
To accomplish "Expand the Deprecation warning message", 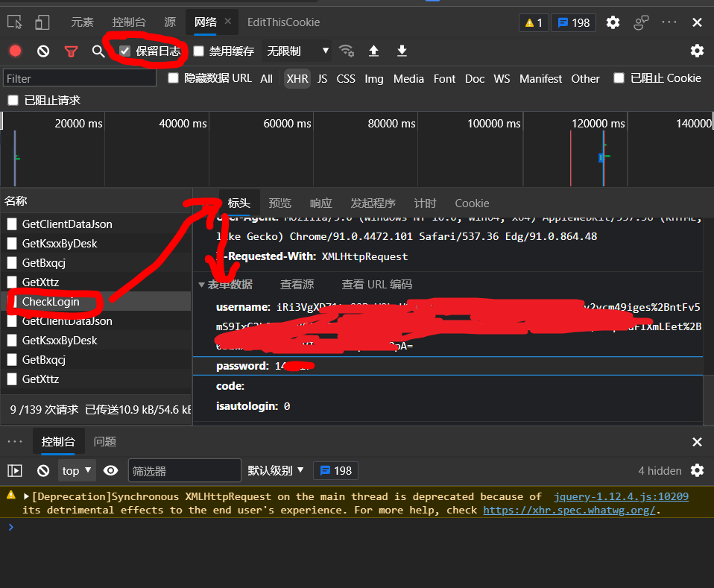I will coord(26,496).
